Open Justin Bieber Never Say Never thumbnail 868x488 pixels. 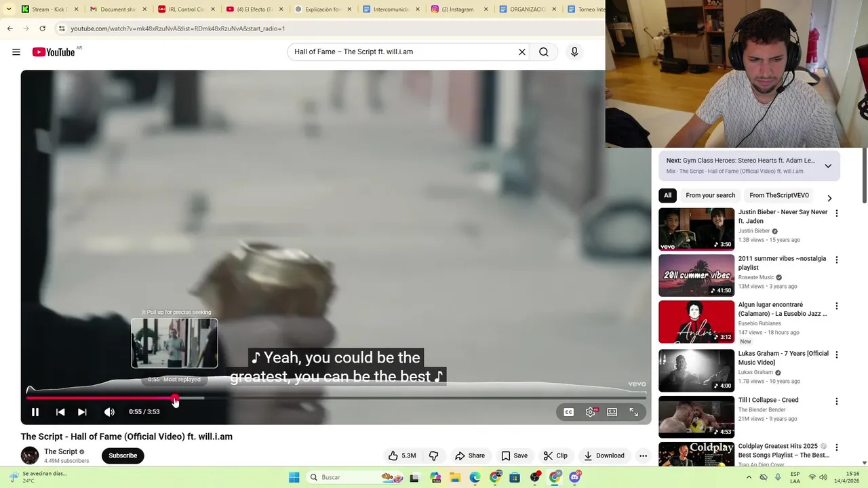(x=696, y=229)
